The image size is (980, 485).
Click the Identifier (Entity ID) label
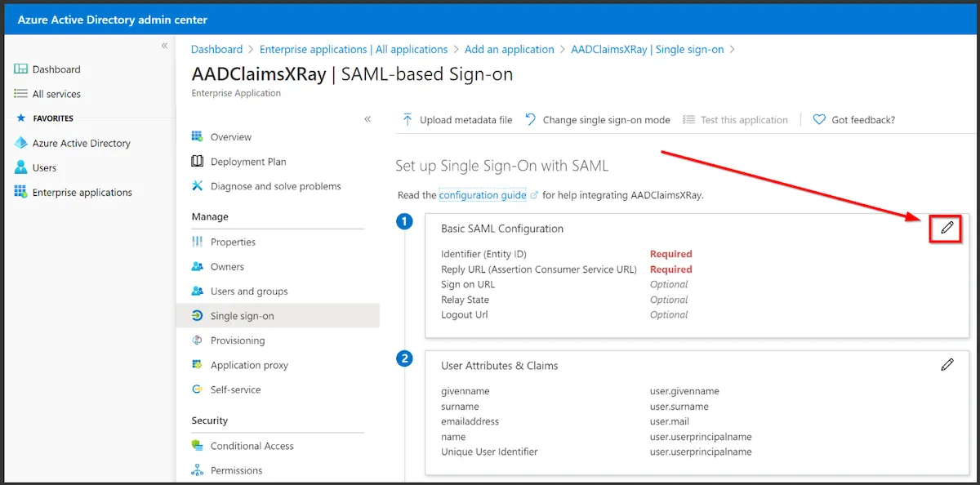pos(483,254)
